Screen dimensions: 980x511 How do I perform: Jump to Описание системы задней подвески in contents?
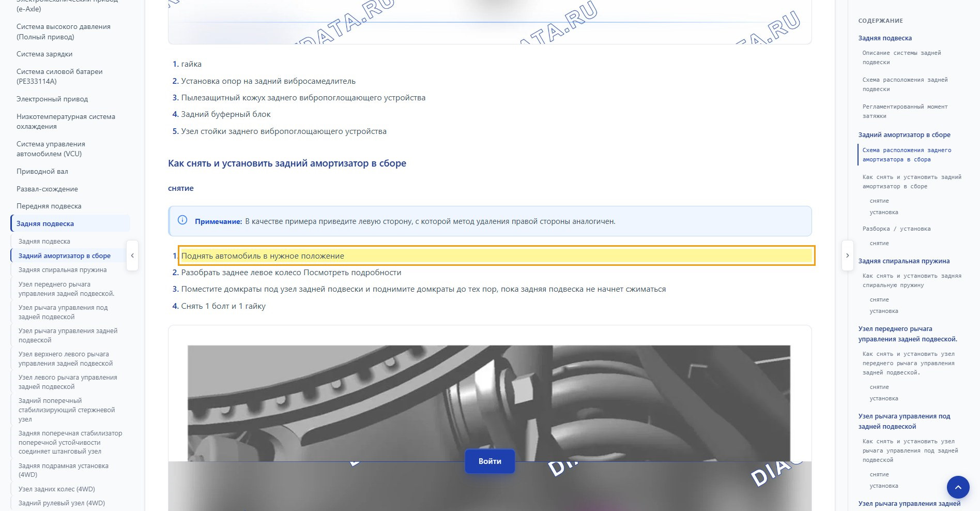(x=901, y=57)
